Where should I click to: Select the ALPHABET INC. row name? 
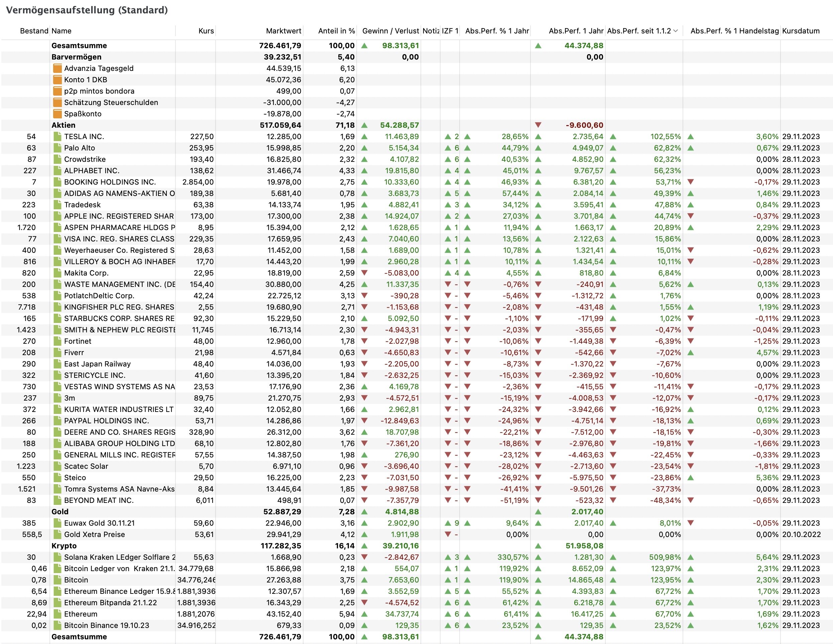pyautogui.click(x=92, y=171)
